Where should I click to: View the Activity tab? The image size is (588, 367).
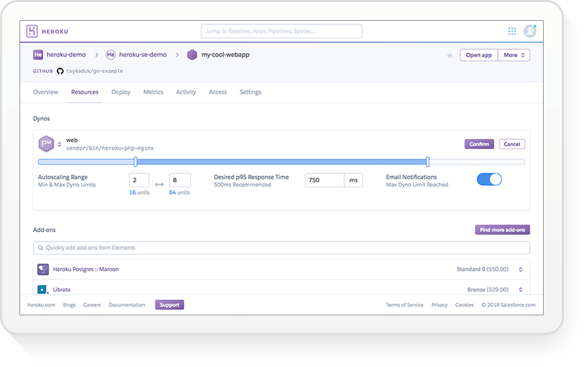click(x=186, y=92)
